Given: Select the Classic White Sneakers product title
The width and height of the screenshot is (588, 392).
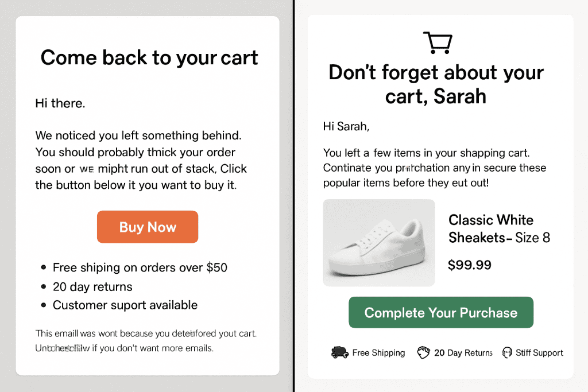Looking at the screenshot, I should pos(499,228).
